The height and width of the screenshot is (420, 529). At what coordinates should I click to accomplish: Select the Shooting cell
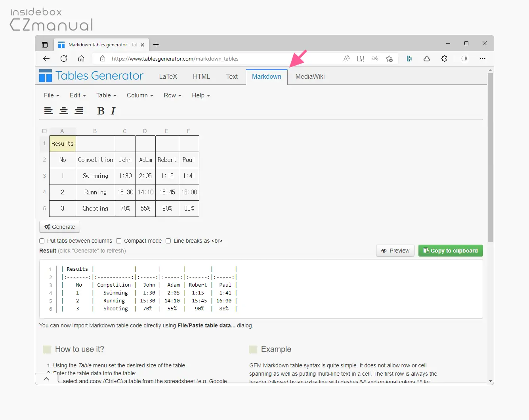click(95, 209)
